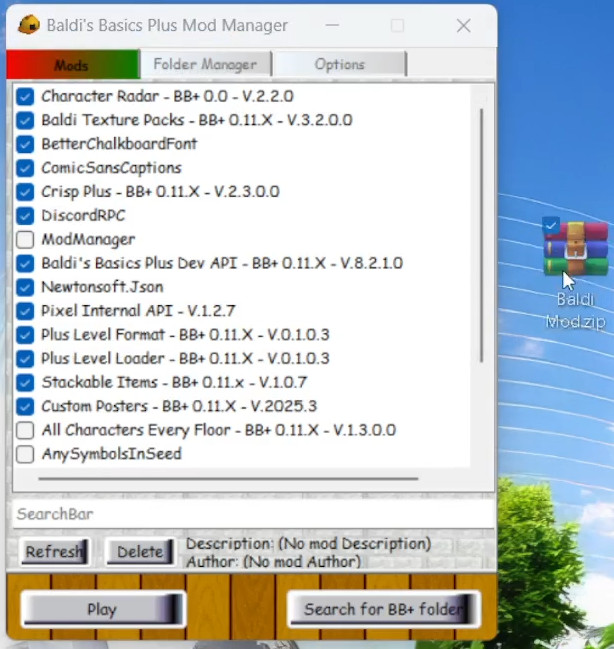Click into the SearchBar input field
The image size is (614, 649).
coord(250,514)
